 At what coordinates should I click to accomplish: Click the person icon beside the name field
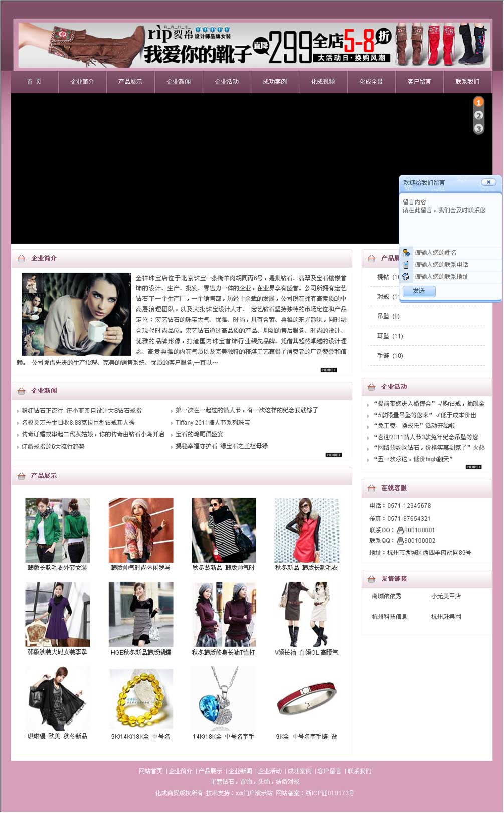pos(406,253)
